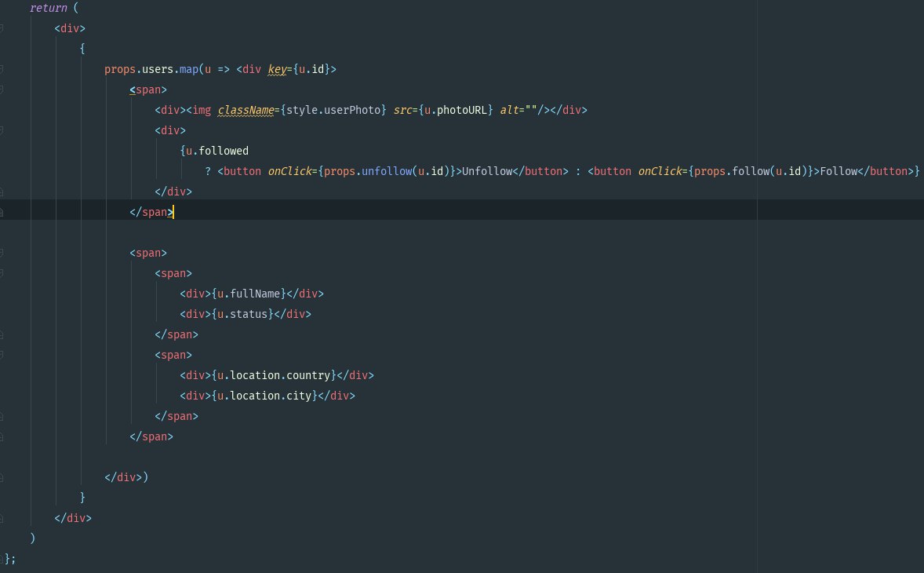Click 'photoURL' in the src value

tap(462, 110)
